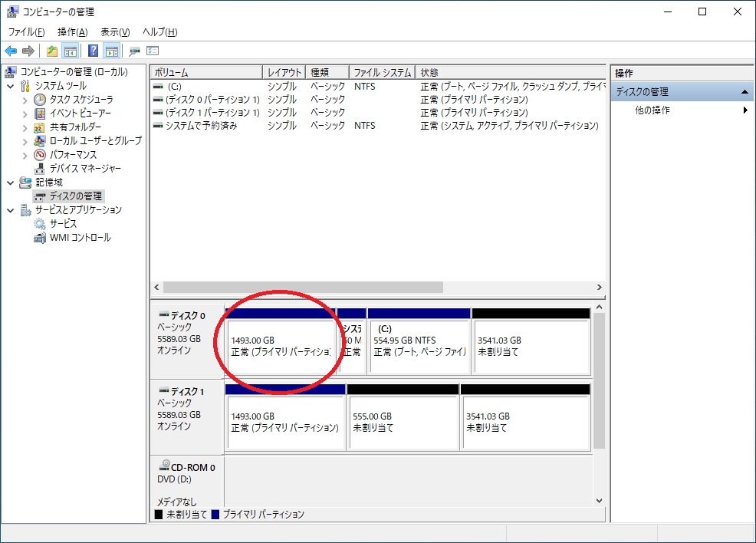756x543 pixels.
Task: Click the Forward arrow toolbar icon
Action: (28, 51)
